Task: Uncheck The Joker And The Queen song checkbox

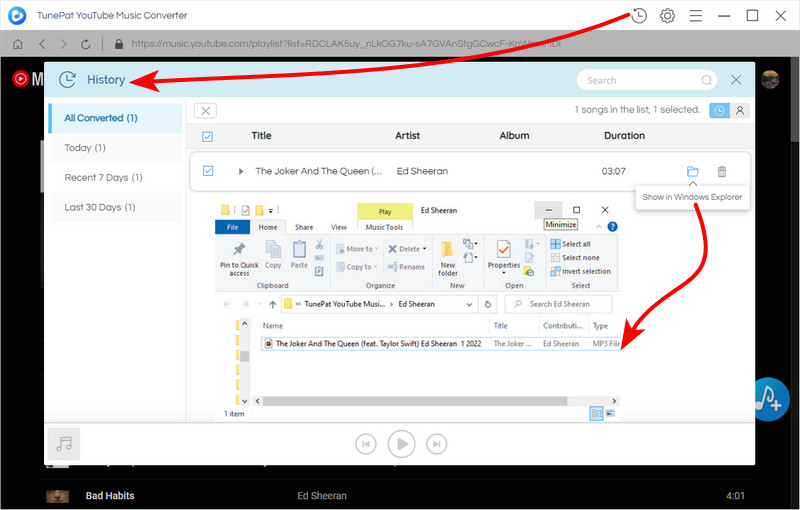Action: (208, 171)
